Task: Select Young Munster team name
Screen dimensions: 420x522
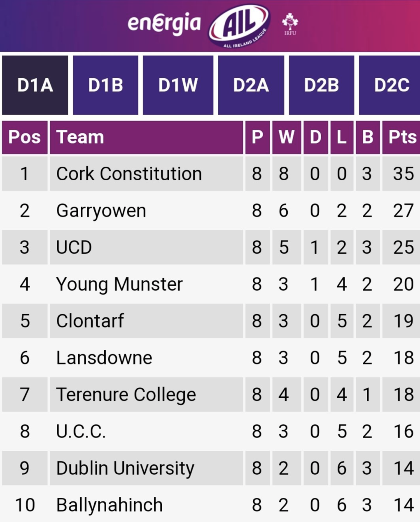Action: click(119, 284)
